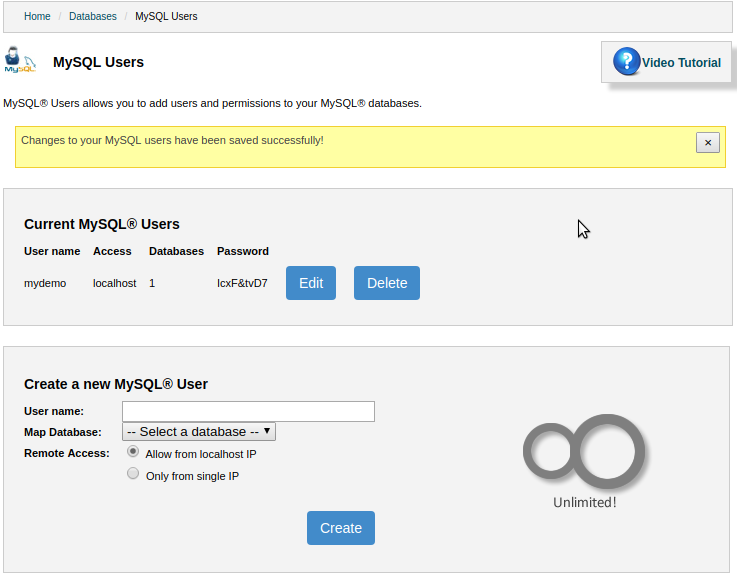
Task: Click the MySQL Users breadcrumb text
Action: [166, 16]
